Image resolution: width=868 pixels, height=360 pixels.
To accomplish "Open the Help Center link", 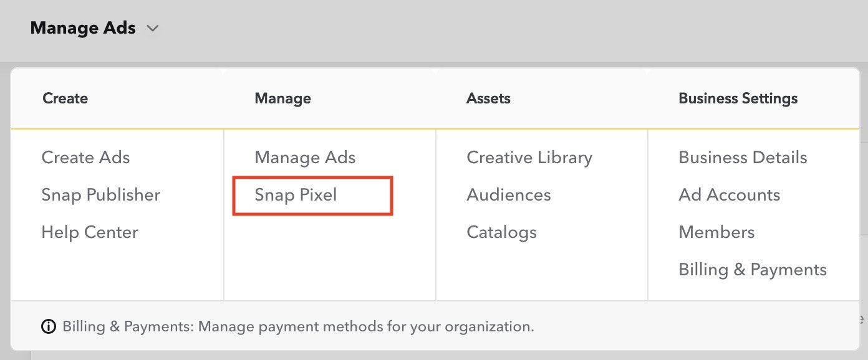I will pyautogui.click(x=89, y=232).
